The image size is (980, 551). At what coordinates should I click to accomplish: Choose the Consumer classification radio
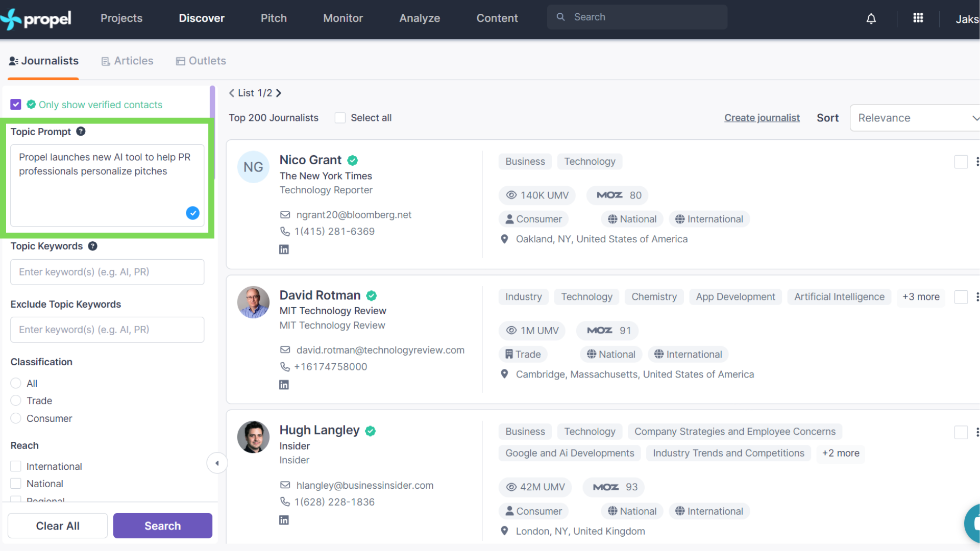point(16,418)
